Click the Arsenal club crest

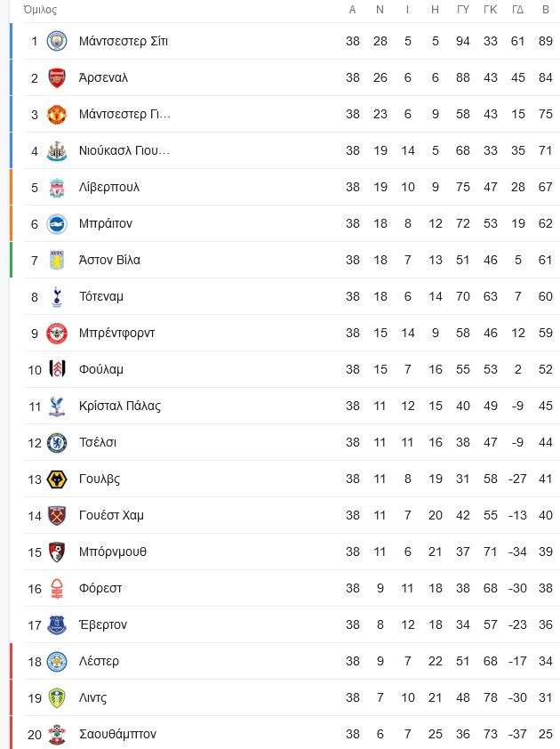(x=57, y=77)
